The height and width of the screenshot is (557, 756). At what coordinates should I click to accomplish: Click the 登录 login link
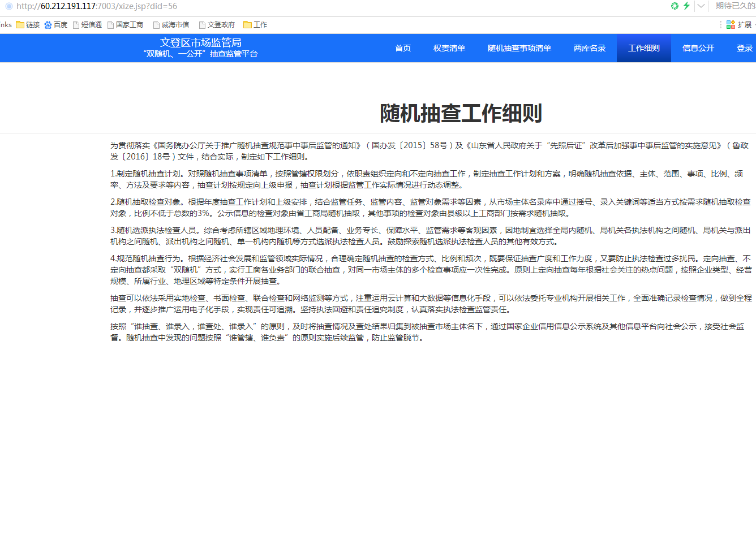tap(744, 48)
